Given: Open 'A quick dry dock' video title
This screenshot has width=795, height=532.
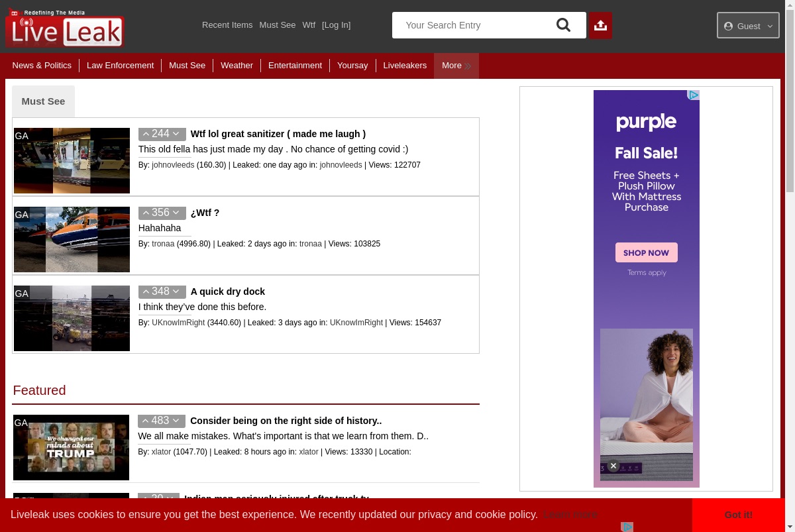Looking at the screenshot, I should [x=228, y=292].
